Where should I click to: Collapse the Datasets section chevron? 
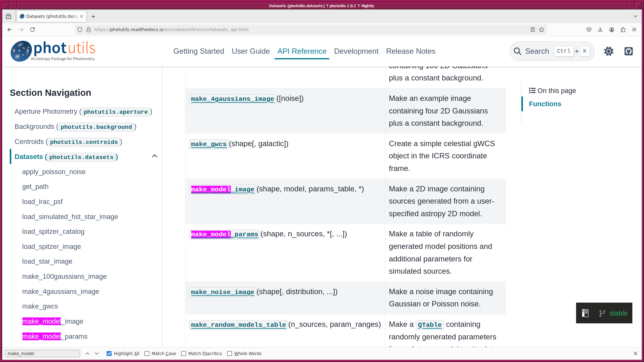click(154, 156)
